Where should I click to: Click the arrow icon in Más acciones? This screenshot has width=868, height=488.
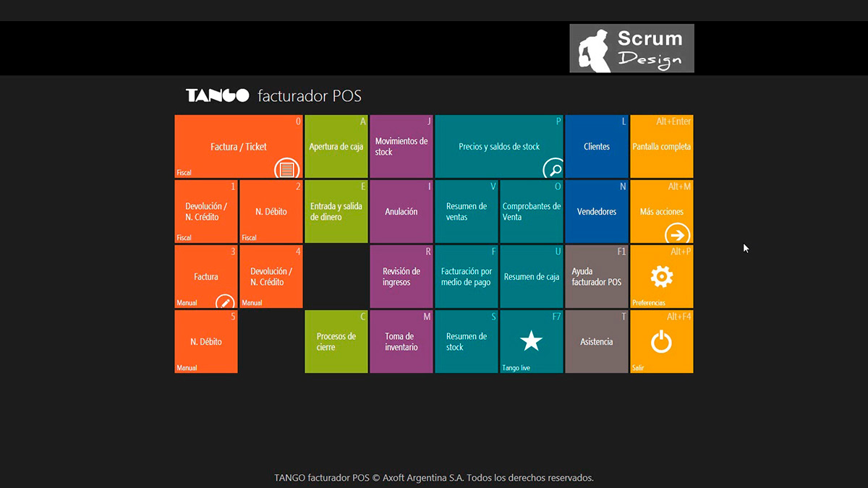pos(677,234)
